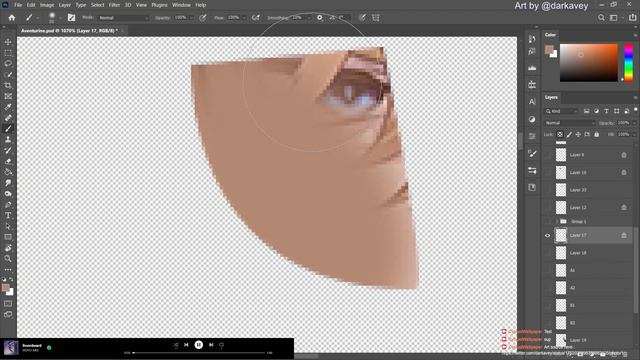
Task: Toggle lock image pixels
Action: pyautogui.click(x=569, y=134)
